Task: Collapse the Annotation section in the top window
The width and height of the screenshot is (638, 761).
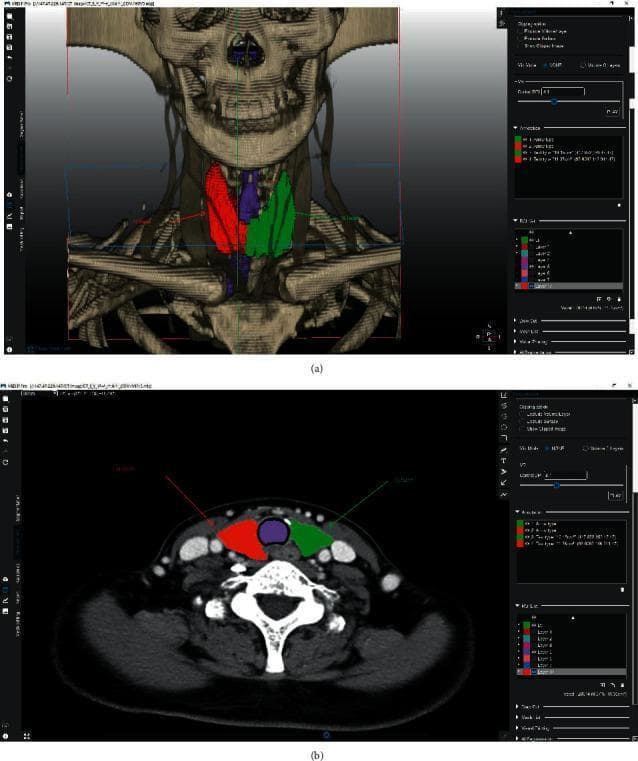Action: coord(515,128)
